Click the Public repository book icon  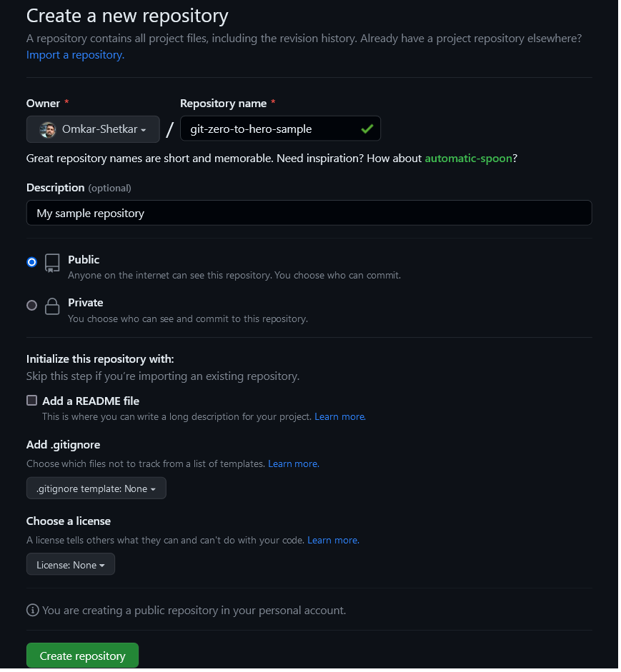click(52, 263)
